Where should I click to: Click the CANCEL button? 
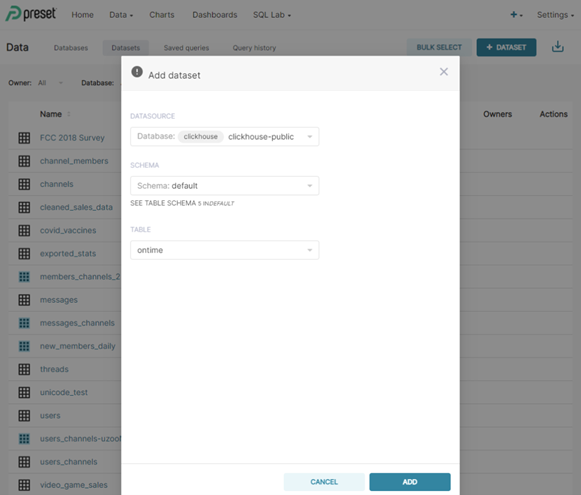(324, 482)
